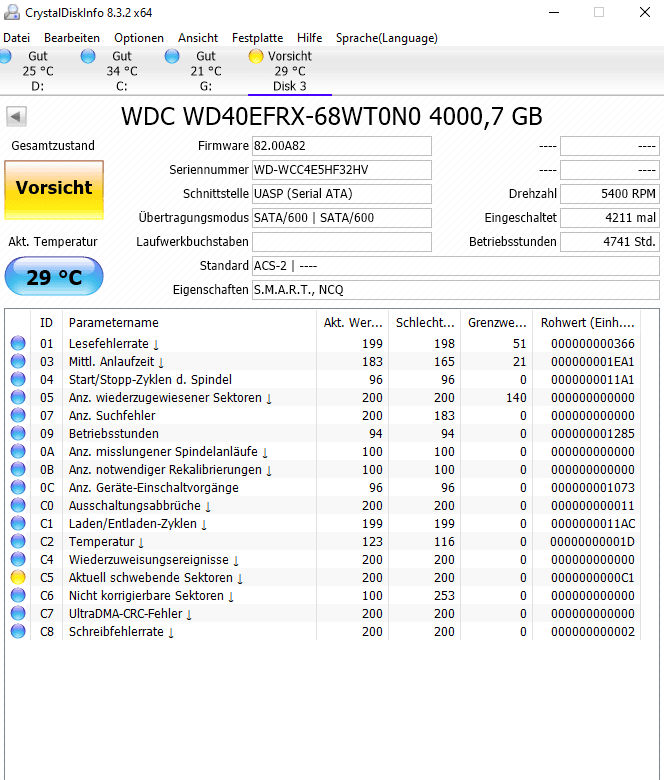
Task: Select disk D: with status Gut 25 °C
Action: point(38,71)
